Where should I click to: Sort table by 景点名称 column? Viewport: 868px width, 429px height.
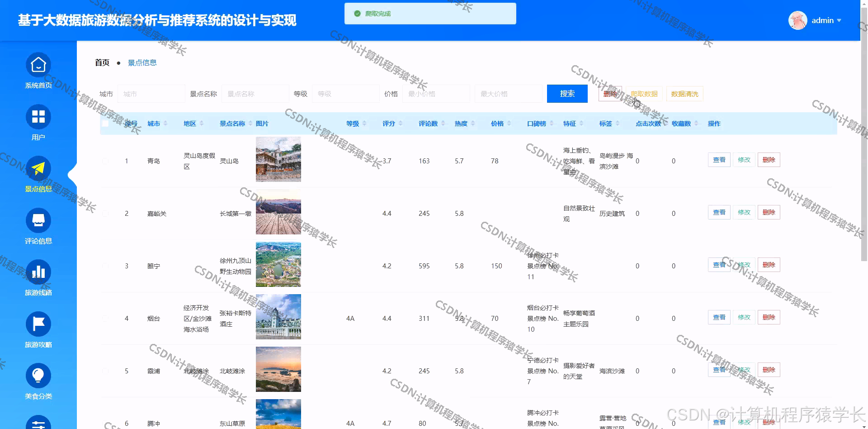(250, 124)
